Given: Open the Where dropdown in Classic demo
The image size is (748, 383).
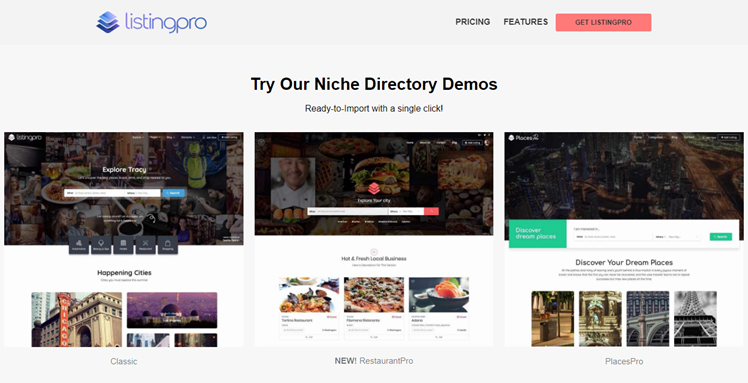Looking at the screenshot, I should point(143,193).
